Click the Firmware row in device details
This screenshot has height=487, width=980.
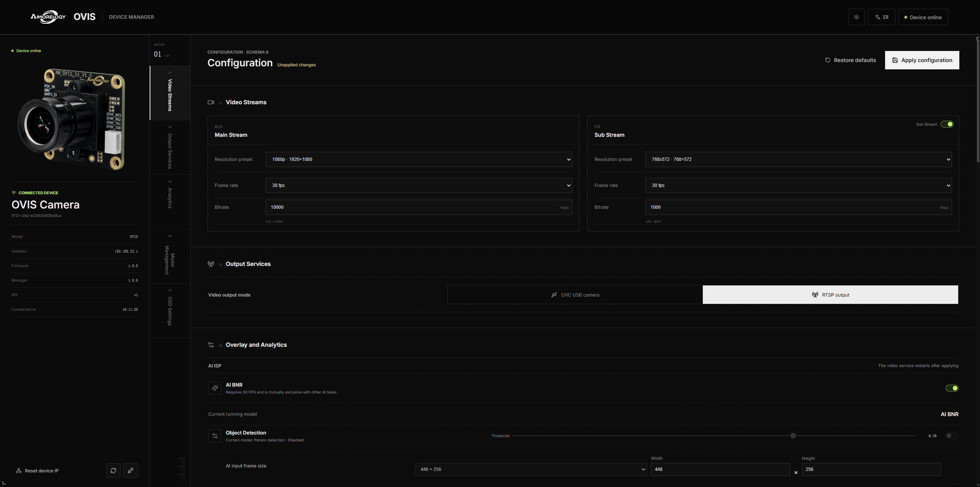75,266
